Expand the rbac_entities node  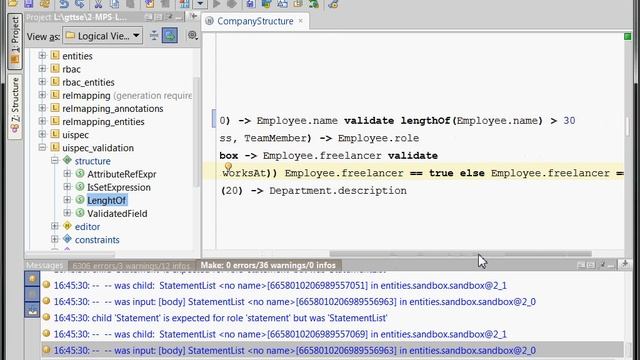42,82
